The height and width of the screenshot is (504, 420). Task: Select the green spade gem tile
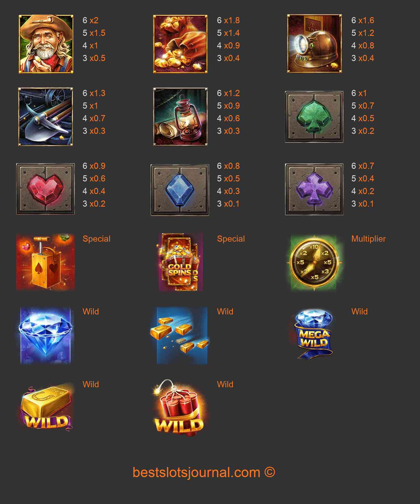click(314, 117)
